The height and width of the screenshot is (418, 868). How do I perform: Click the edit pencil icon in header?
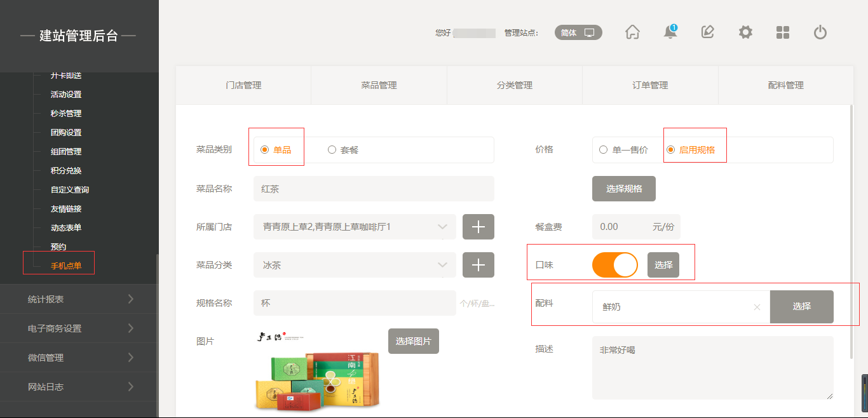pos(708,32)
